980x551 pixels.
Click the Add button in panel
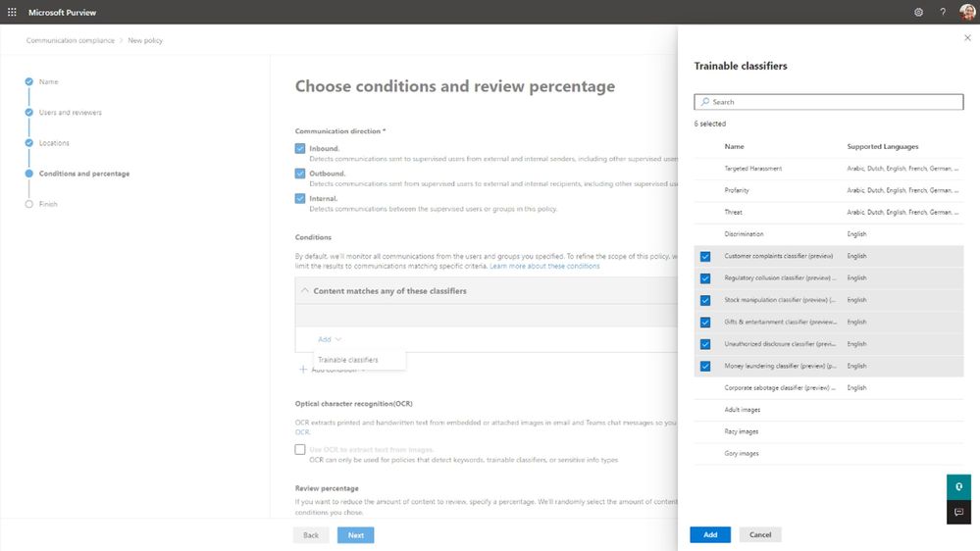click(x=710, y=534)
